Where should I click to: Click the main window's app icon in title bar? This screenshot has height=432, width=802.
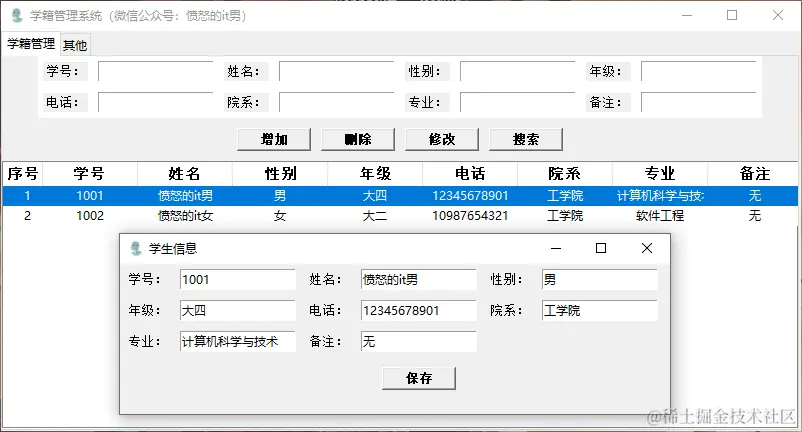[17, 16]
